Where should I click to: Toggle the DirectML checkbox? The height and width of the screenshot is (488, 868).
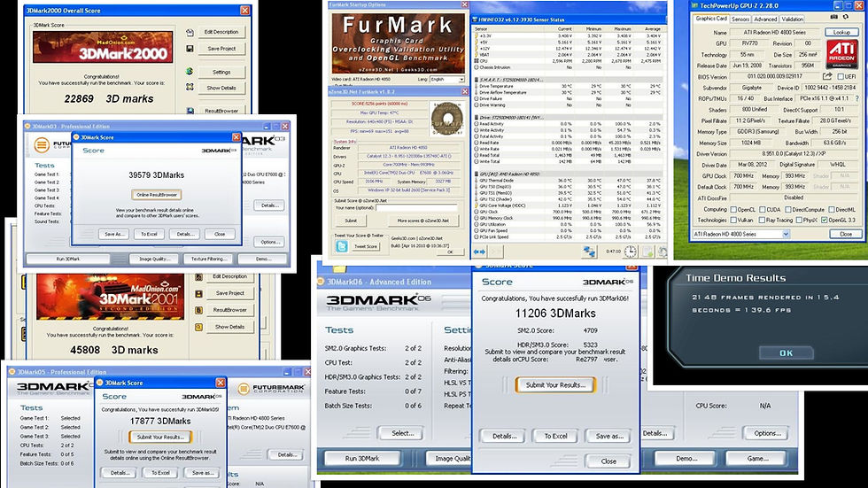tap(832, 210)
